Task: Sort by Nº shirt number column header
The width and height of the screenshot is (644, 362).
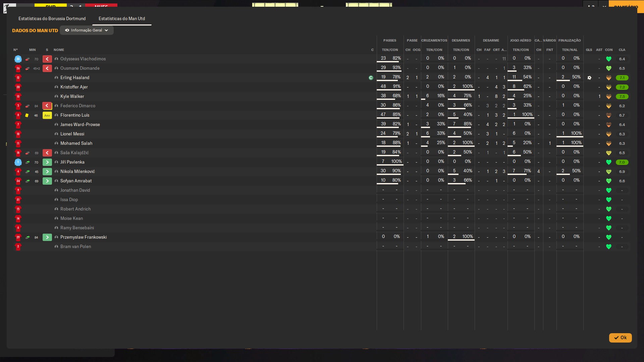Action: coord(15,50)
